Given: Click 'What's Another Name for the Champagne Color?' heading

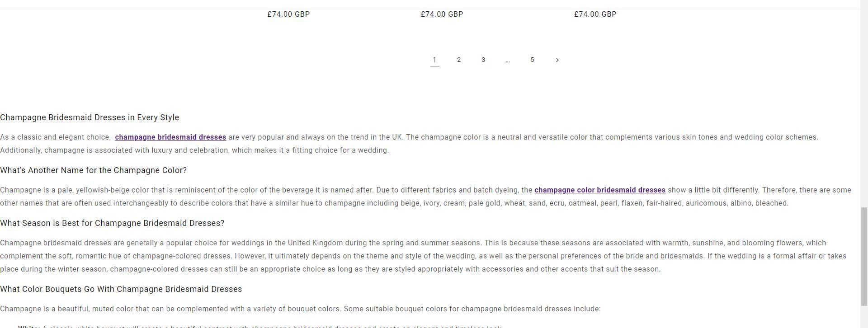Looking at the screenshot, I should coord(93,170).
